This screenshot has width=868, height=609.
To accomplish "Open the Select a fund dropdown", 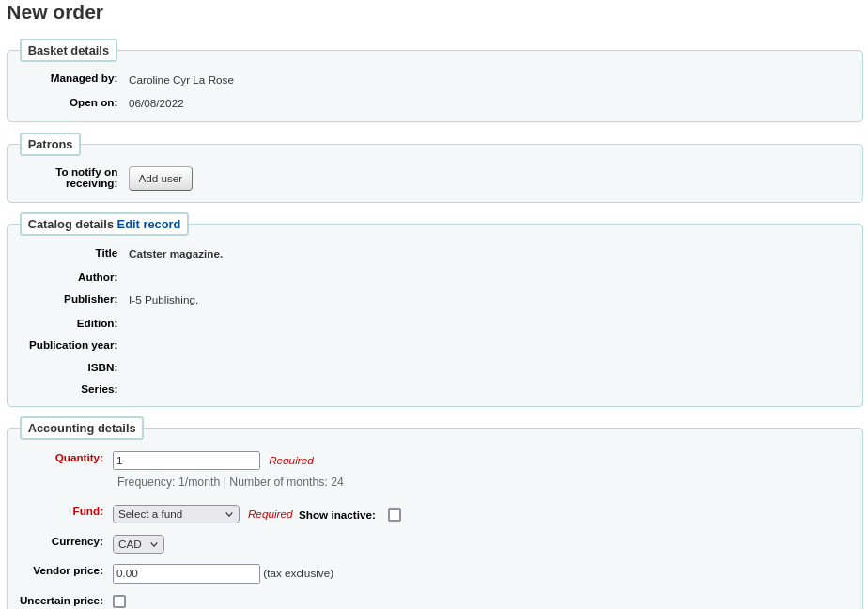I will coord(176,514).
